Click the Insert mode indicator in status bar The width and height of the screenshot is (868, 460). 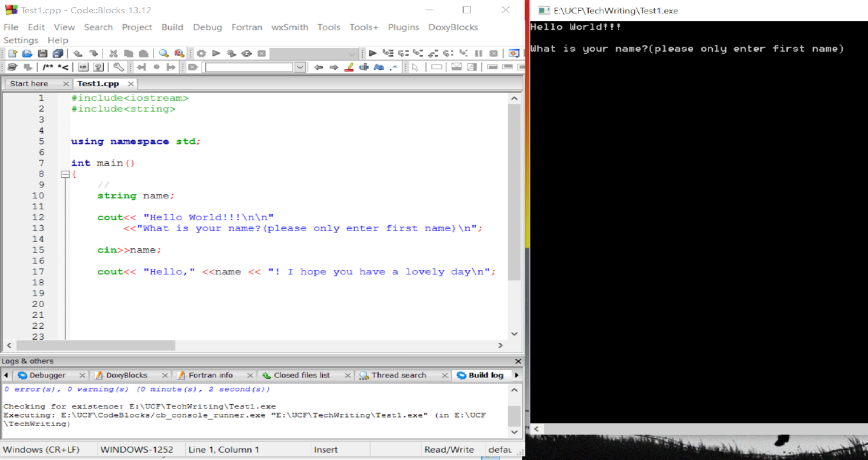tap(325, 449)
